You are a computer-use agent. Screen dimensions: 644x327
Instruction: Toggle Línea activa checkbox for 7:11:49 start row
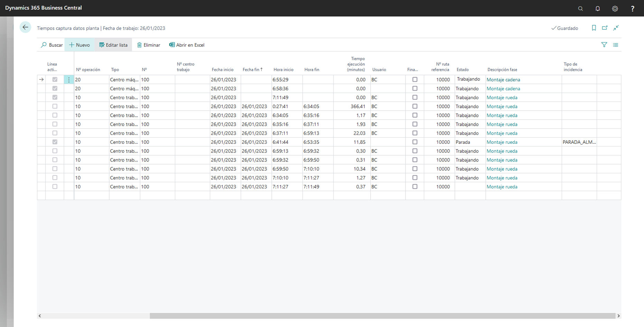pyautogui.click(x=55, y=97)
